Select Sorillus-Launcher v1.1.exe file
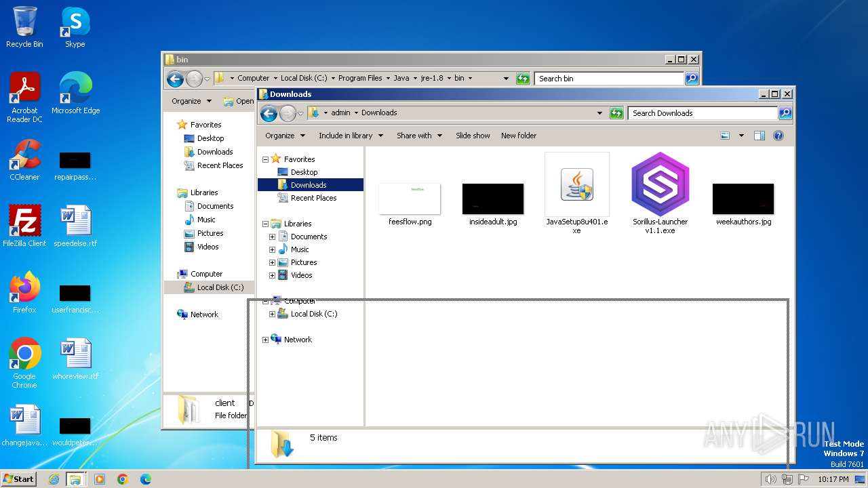868x488 pixels. tap(660, 194)
